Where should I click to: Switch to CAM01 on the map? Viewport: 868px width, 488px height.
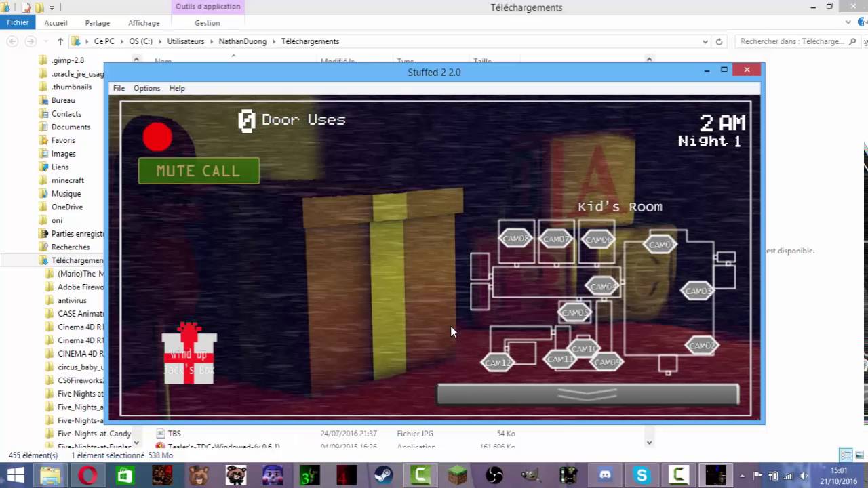coord(660,245)
